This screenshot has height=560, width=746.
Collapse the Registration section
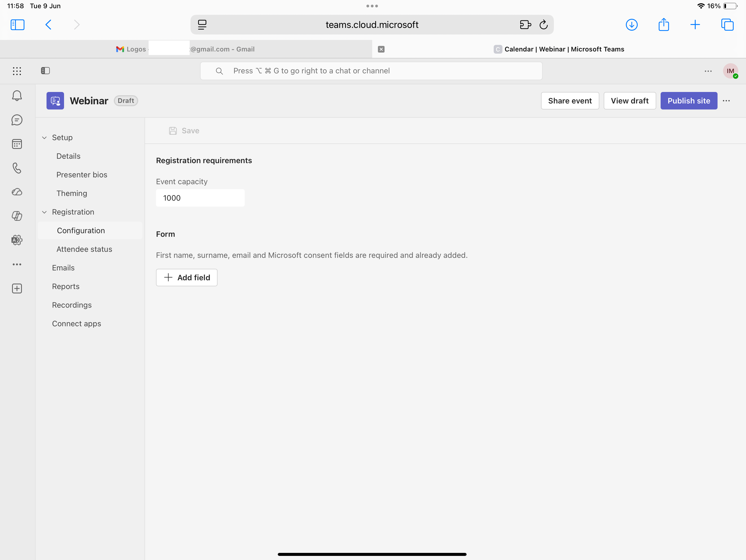click(x=44, y=212)
